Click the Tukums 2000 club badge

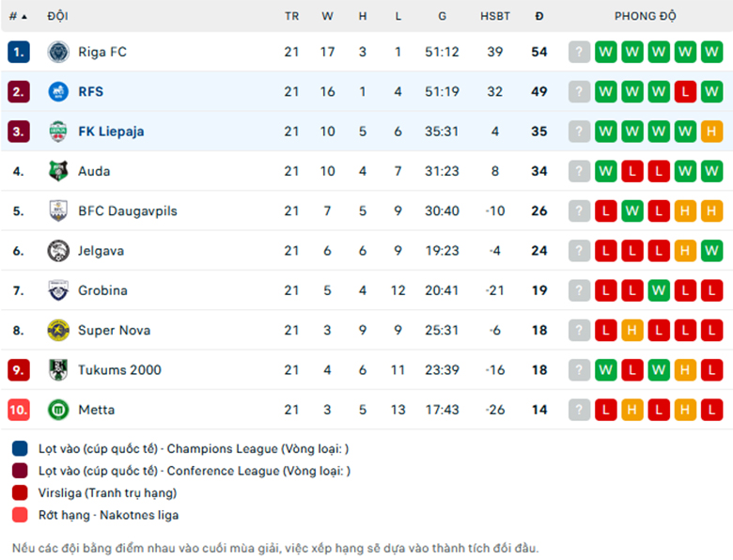[58, 370]
